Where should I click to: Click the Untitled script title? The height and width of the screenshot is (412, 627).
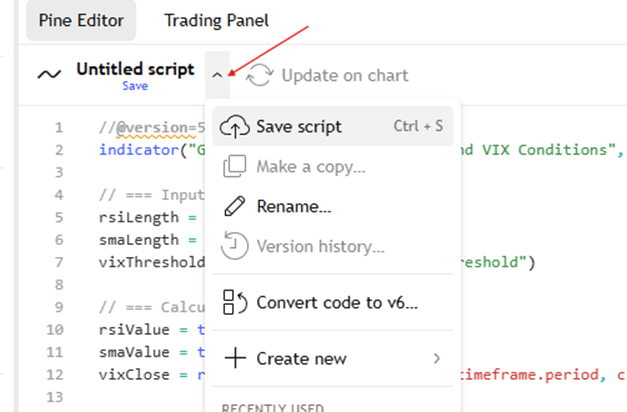[x=137, y=71]
